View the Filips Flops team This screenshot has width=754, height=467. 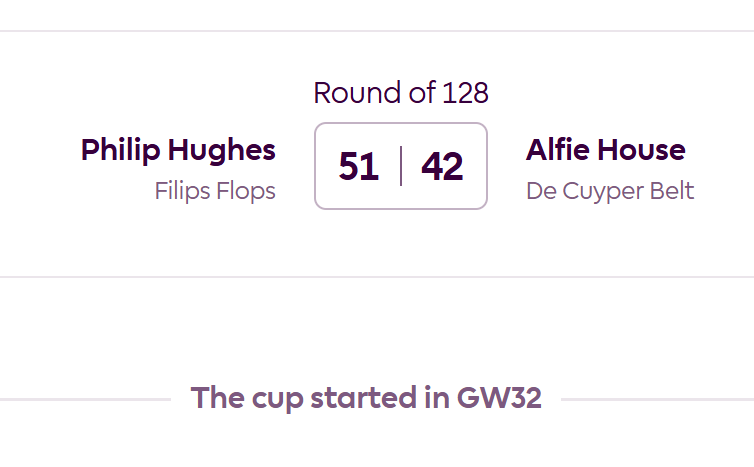pyautogui.click(x=215, y=191)
